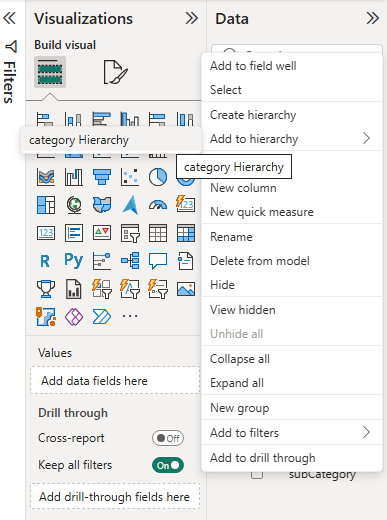Image resolution: width=387 pixels, height=520 pixels.
Task: Expand the Filters pane with double chevron
Action: [x=9, y=18]
